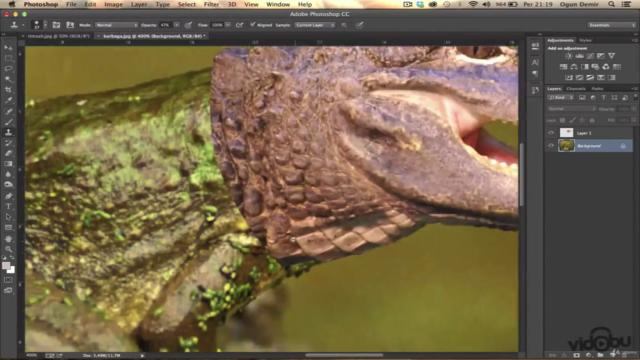This screenshot has height=360, width=640.
Task: Select the Dodge tool
Action: [8, 185]
